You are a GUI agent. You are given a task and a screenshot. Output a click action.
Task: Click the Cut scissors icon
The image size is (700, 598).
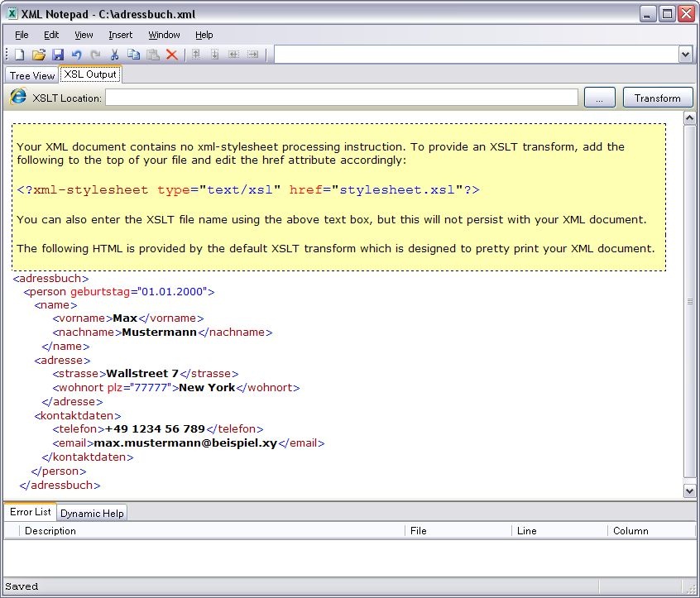(113, 55)
